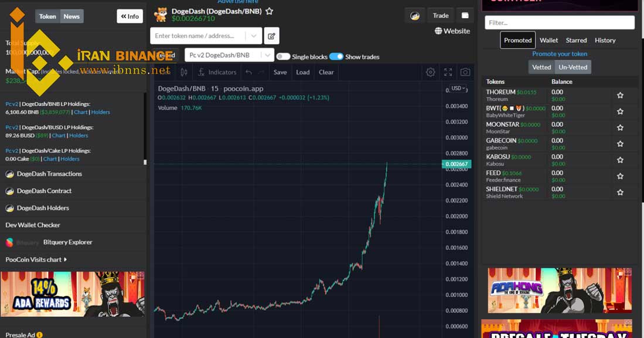This screenshot has width=644, height=338.
Task: Collapse the sidebar with the Info button
Action: tap(130, 16)
